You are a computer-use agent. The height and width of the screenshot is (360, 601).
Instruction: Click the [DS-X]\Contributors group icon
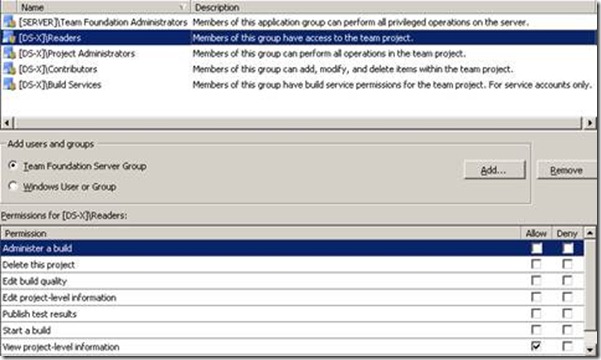coord(9,69)
